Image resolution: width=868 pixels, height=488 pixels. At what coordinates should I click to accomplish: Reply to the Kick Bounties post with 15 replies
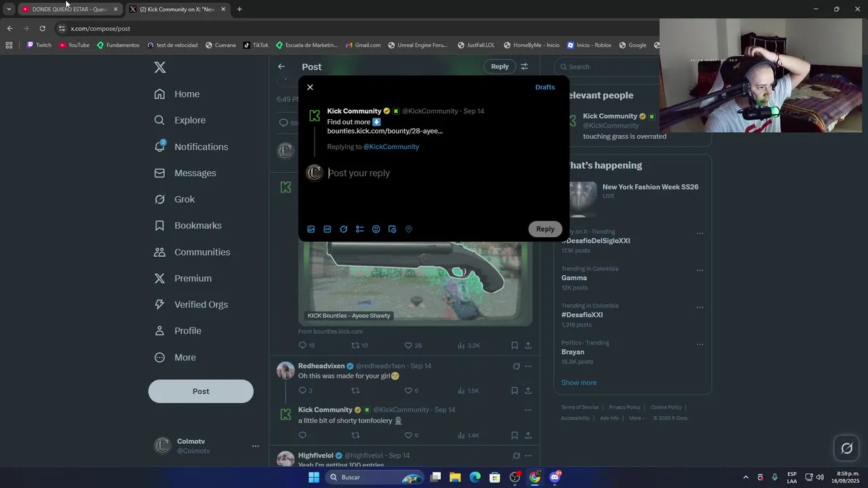pos(302,346)
